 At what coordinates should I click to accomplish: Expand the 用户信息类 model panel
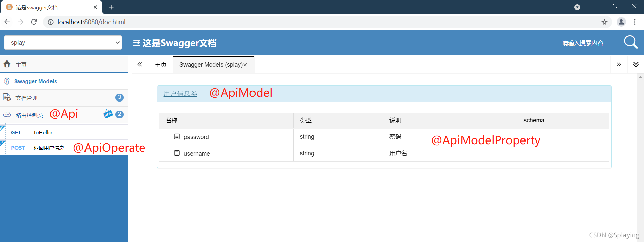click(x=180, y=94)
